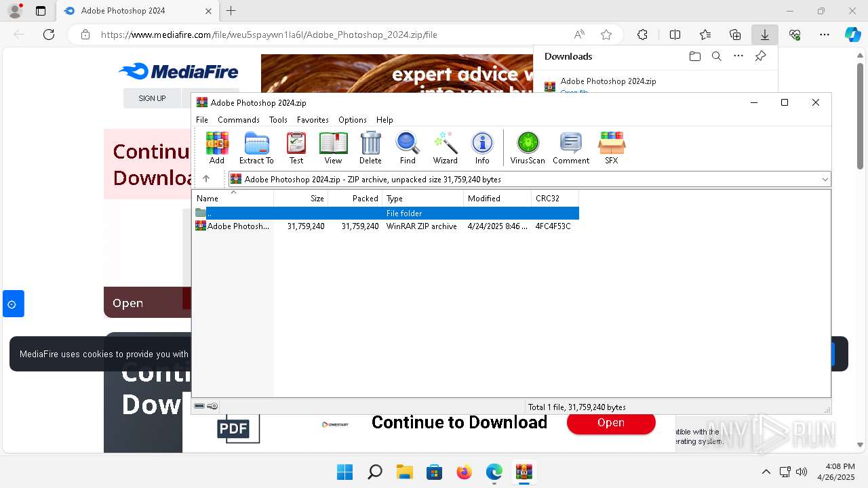Open the View toolbar icon

333,148
